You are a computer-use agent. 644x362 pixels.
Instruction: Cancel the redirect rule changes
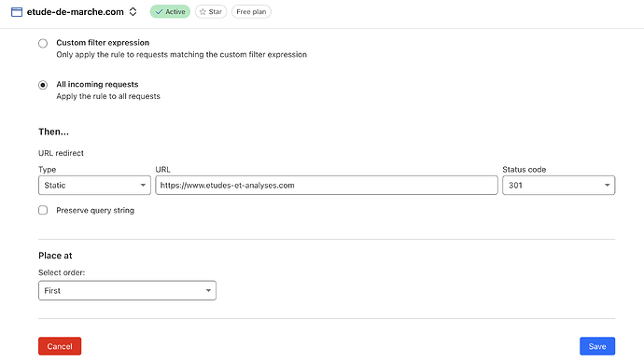click(x=60, y=346)
